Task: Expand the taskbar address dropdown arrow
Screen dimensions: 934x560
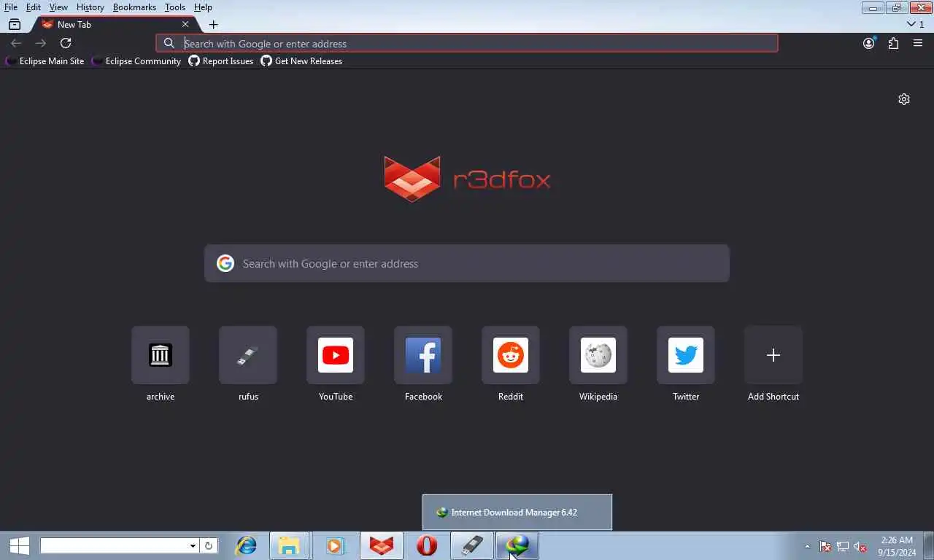Action: click(193, 545)
